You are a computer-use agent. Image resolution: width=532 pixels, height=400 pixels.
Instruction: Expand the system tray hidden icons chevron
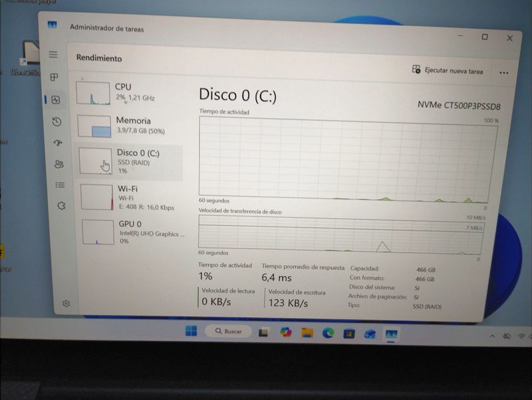pyautogui.click(x=492, y=336)
